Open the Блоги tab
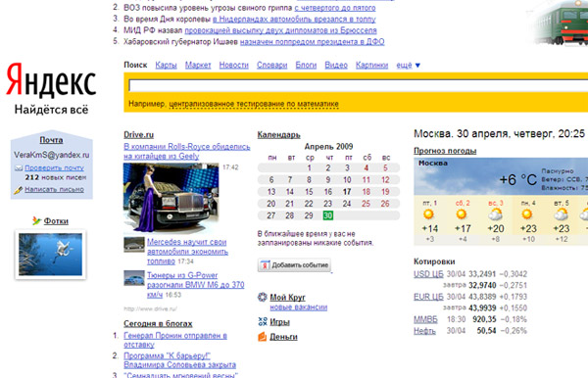Image resolution: width=588 pixels, height=378 pixels. 306,66
